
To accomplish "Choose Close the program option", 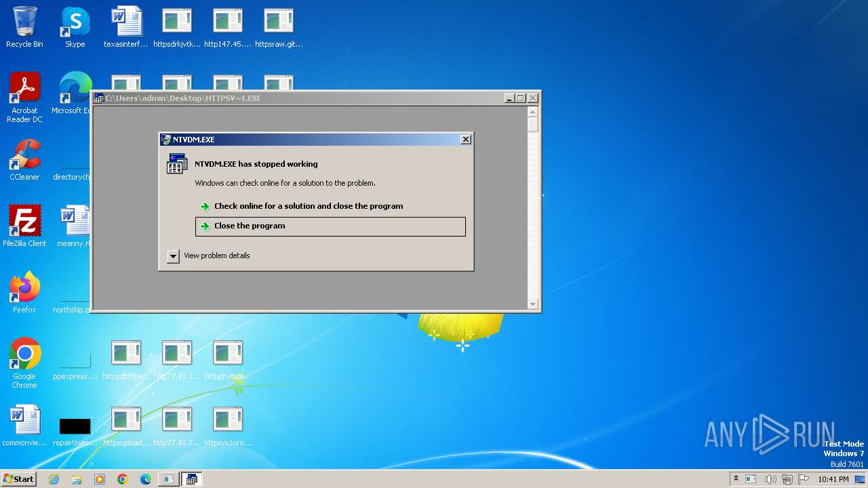I will point(330,226).
